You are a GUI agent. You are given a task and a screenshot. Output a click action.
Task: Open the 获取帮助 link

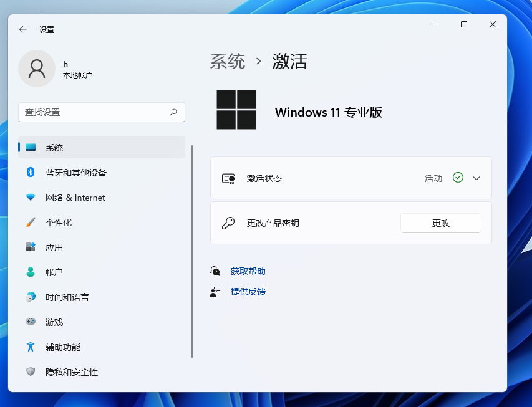click(248, 271)
